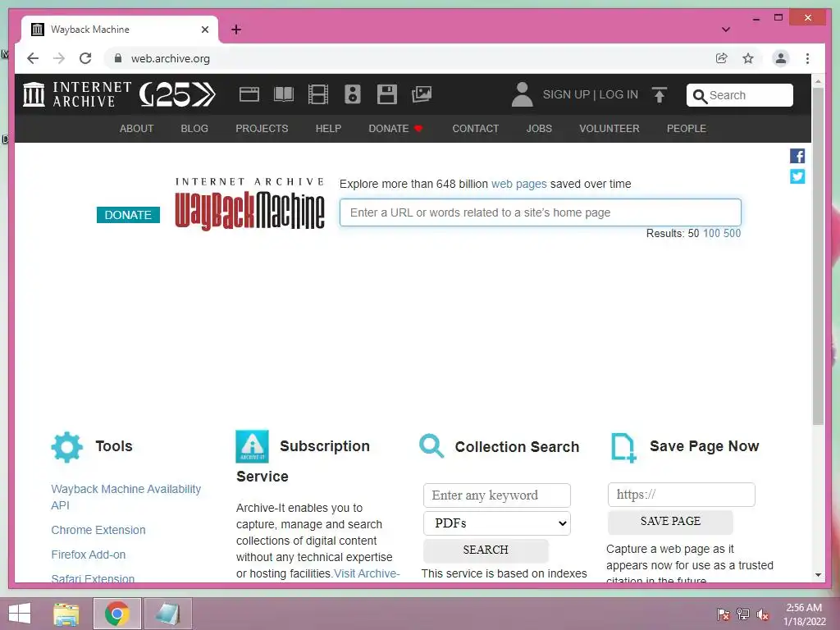
Task: Click the Upload arrow icon
Action: tap(660, 95)
